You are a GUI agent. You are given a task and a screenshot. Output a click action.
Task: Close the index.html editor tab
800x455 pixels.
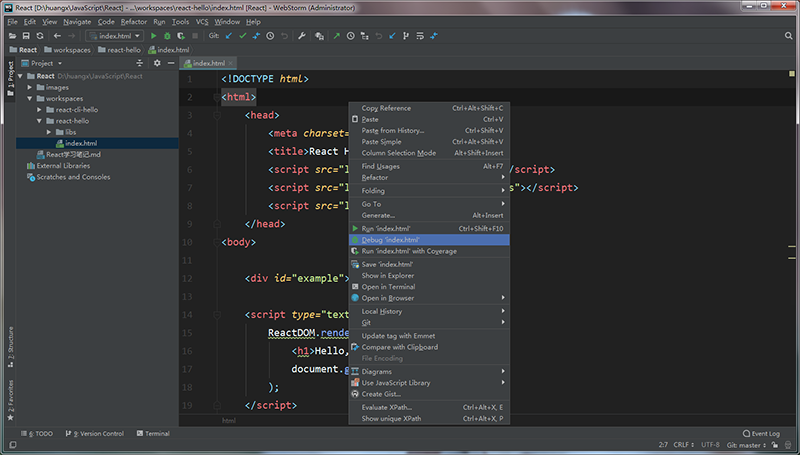click(231, 63)
